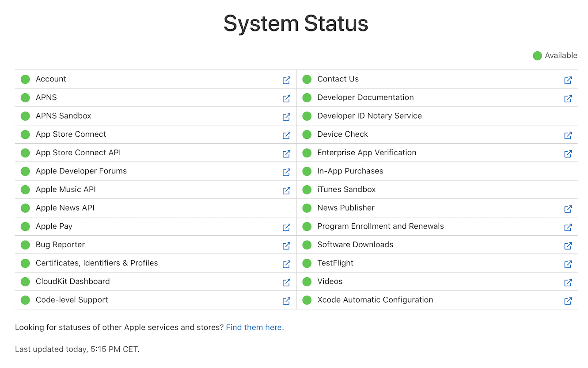Select the Developer ID Notary Service row
This screenshot has width=588, height=368.
(x=369, y=116)
